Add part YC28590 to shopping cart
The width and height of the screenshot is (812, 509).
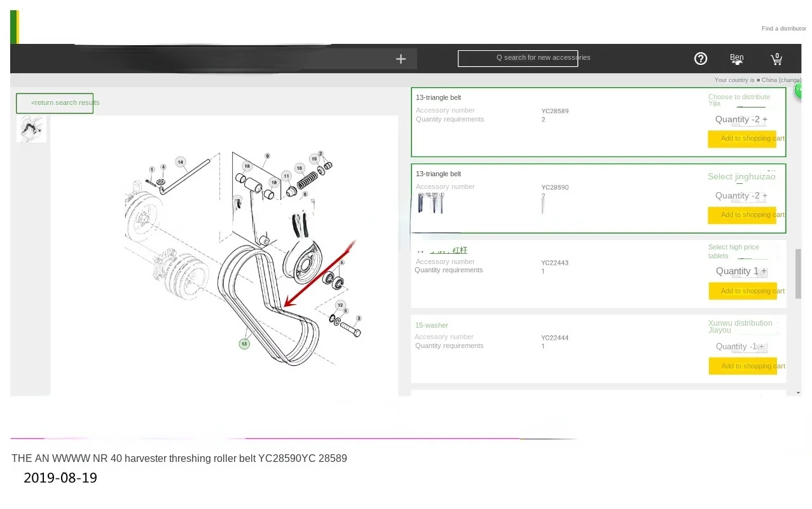click(x=742, y=215)
